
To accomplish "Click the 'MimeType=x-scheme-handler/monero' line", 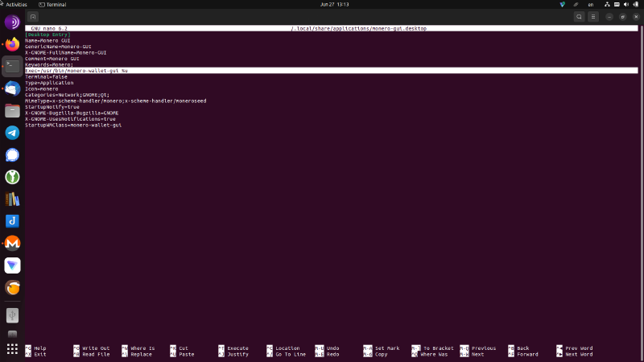I will click(115, 101).
